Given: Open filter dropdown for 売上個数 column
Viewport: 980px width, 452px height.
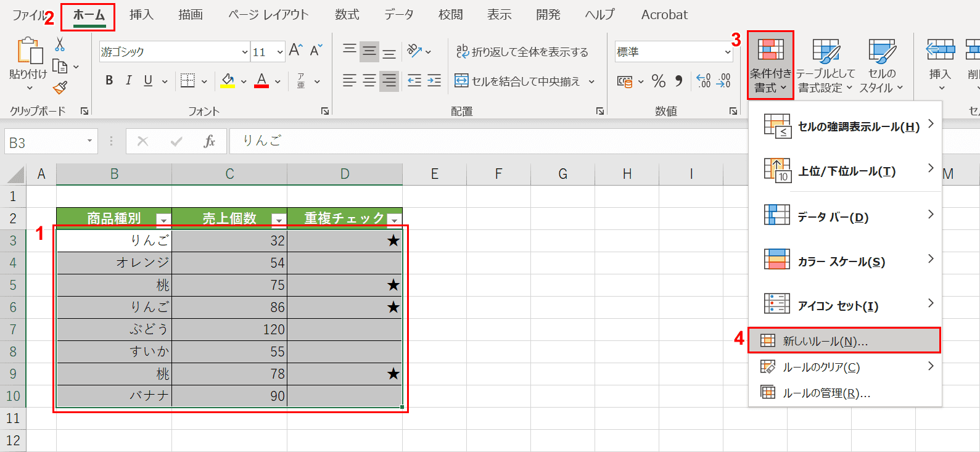Looking at the screenshot, I should point(279,220).
